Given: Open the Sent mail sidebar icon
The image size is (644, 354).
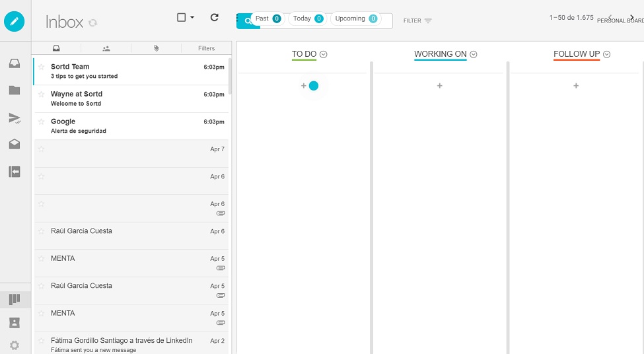Looking at the screenshot, I should 15,118.
